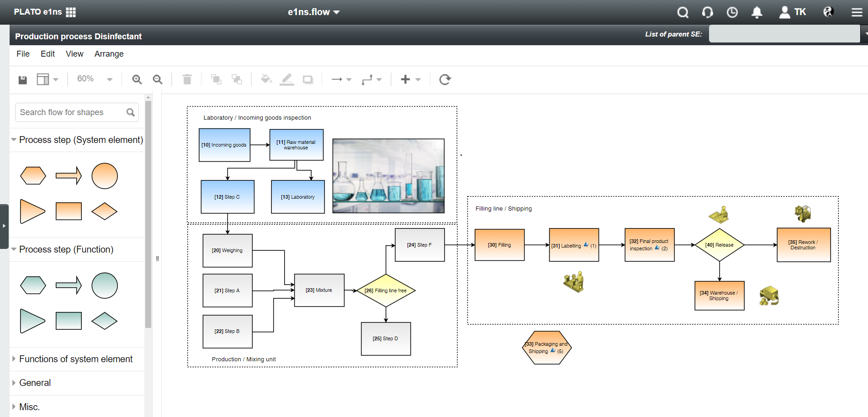
Task: Open the notifications bell icon
Action: coord(757,12)
